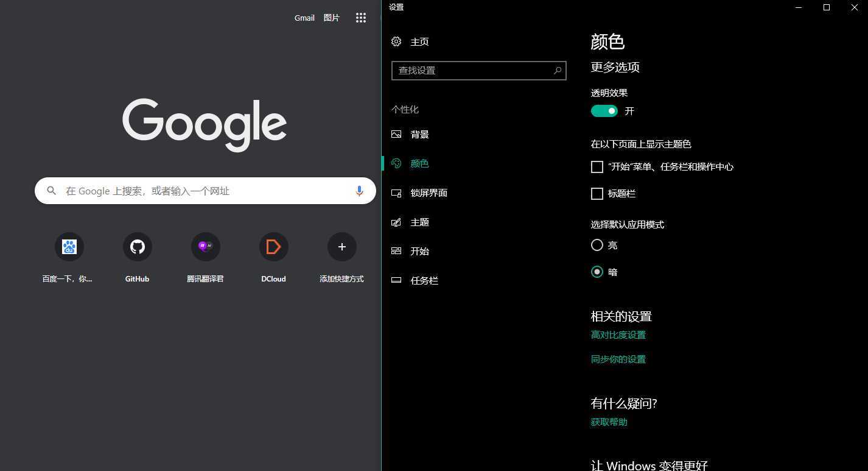Open 高对比度设置 link
868x471 pixels.
(x=618, y=335)
